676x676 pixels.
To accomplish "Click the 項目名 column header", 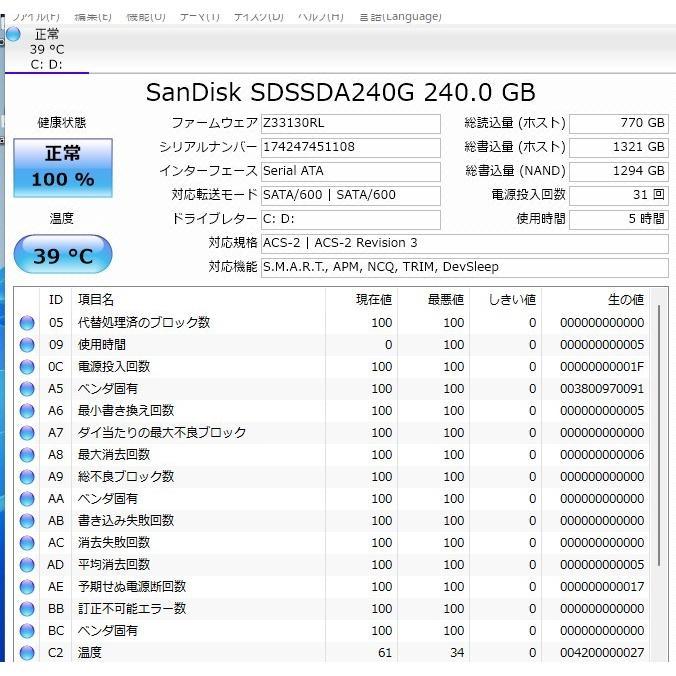I will point(198,300).
